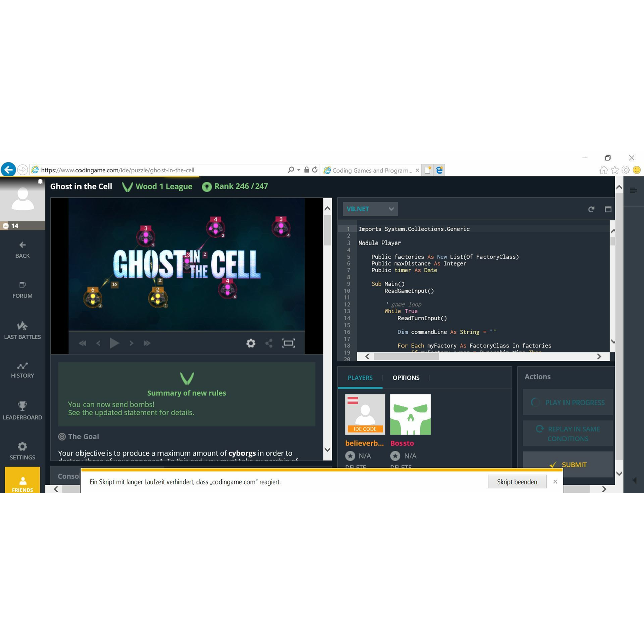
Task: Switch to the OPTIONS tab
Action: click(406, 377)
